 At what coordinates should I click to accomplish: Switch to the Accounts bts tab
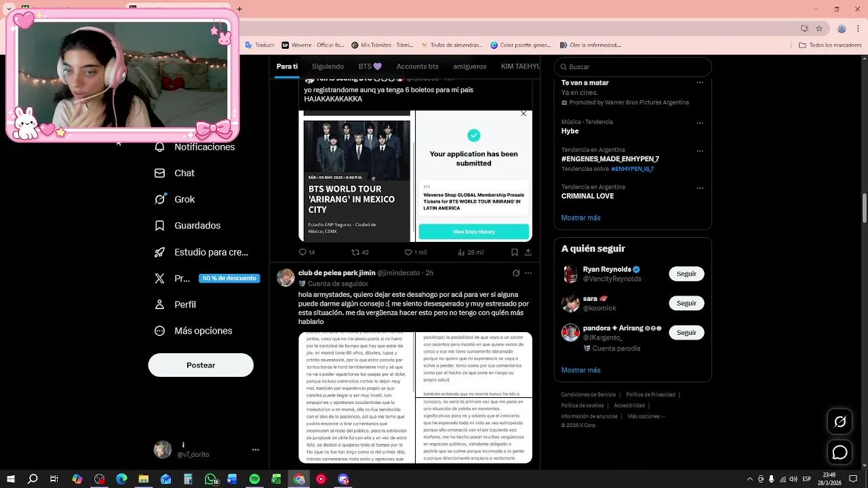pos(417,66)
